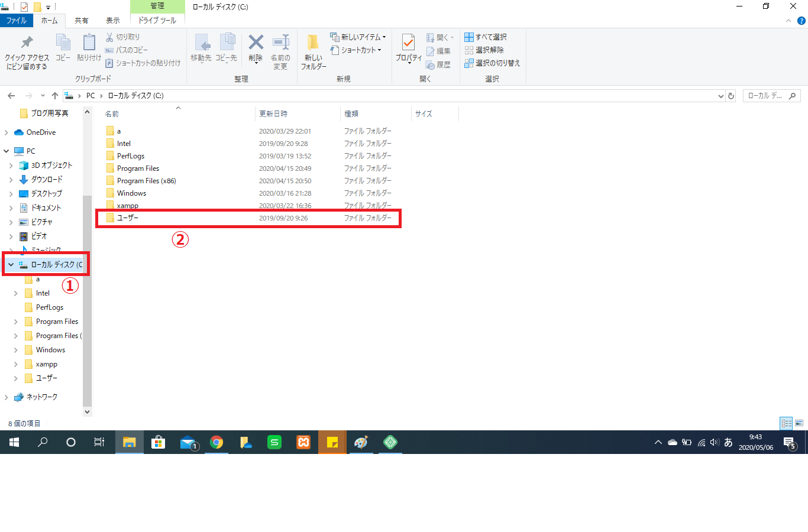
Task: Open the ショートカット (Easy access) dropdown
Action: [355, 50]
